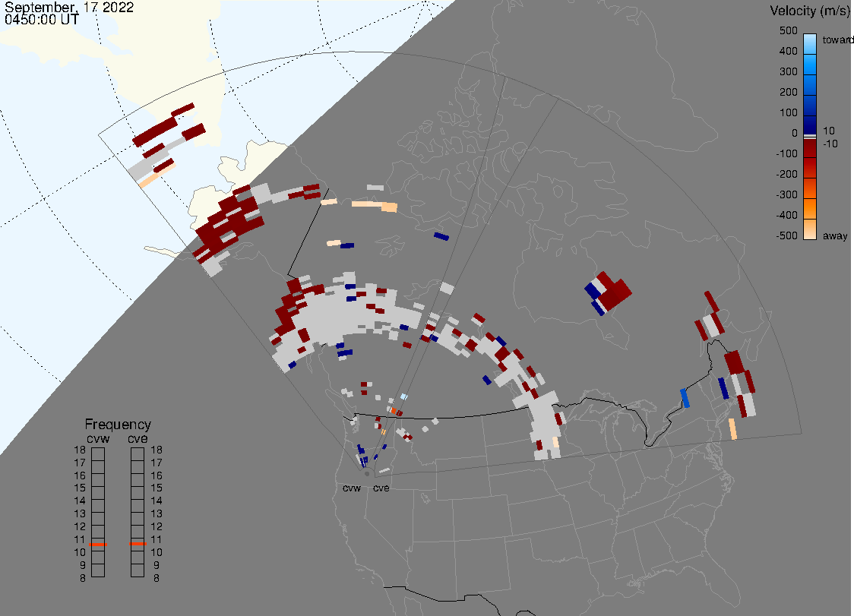Click the 'Velocity (m/s)' legend title
The height and width of the screenshot is (616, 854).
click(x=810, y=11)
